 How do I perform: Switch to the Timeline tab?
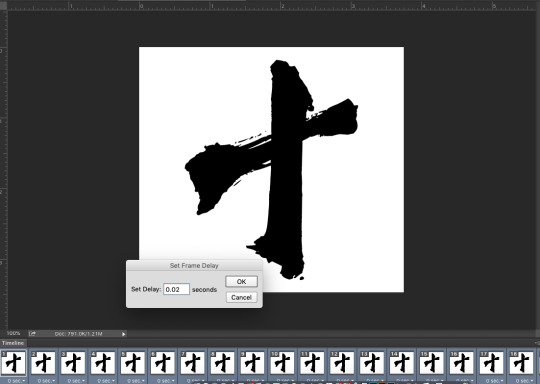tap(13, 343)
